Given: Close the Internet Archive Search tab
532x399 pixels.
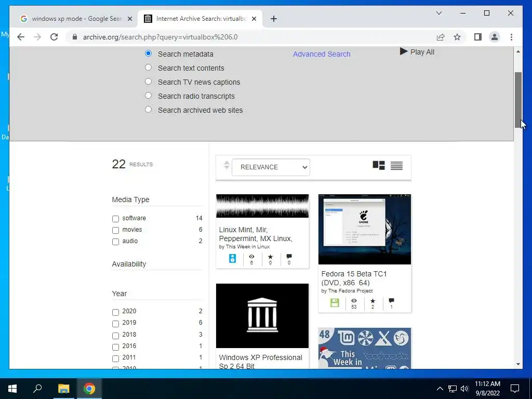Looking at the screenshot, I should click(254, 19).
